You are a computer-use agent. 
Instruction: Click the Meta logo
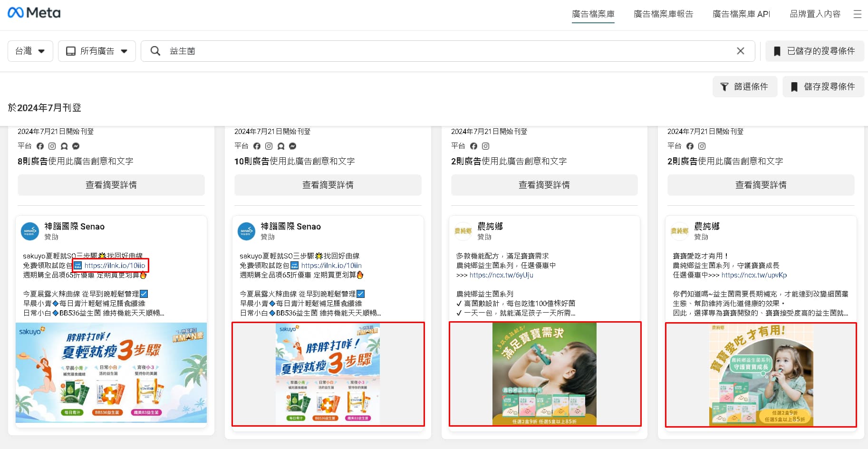click(34, 13)
